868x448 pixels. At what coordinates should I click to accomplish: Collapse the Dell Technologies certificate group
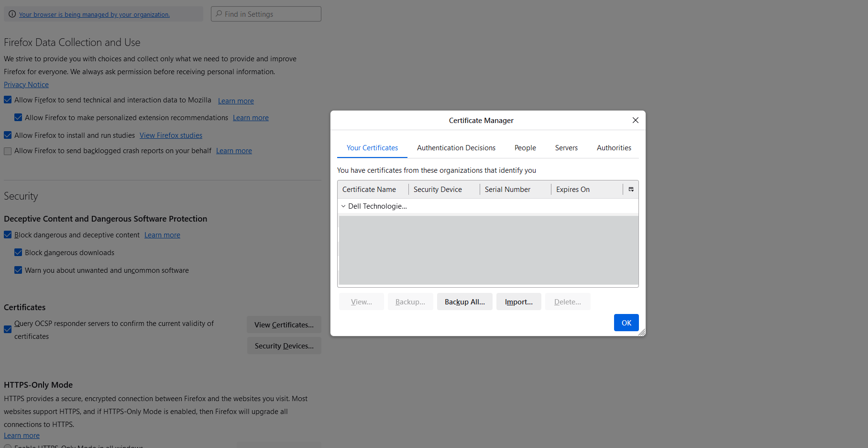(343, 206)
